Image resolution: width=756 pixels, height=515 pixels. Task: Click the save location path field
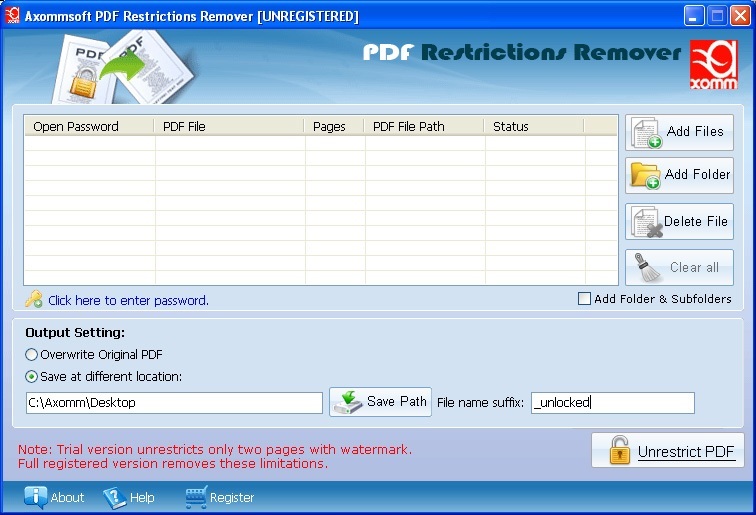click(x=174, y=403)
